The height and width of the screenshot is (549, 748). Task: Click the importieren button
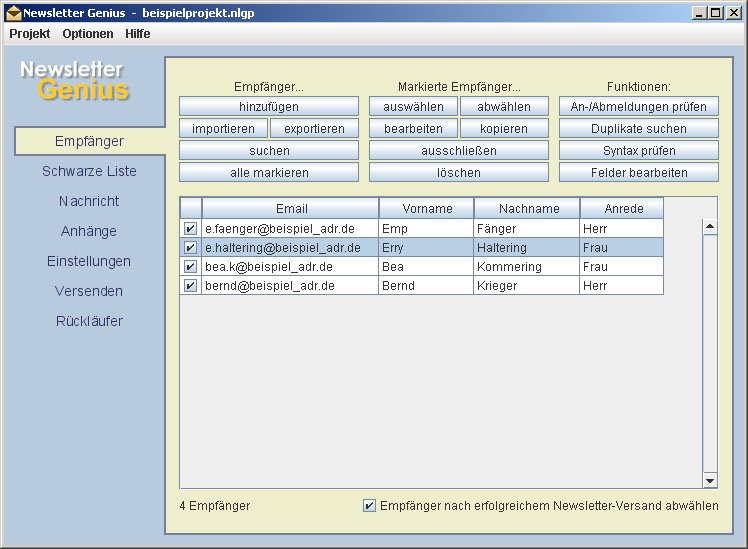tap(223, 128)
